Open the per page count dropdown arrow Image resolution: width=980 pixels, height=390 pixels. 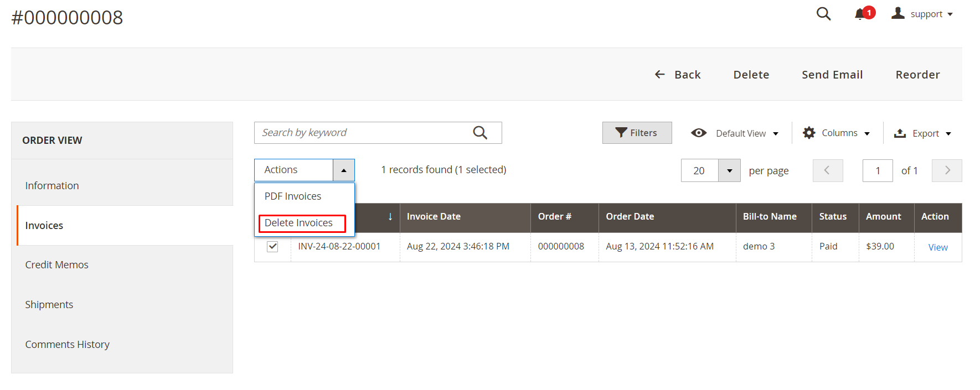pyautogui.click(x=729, y=170)
